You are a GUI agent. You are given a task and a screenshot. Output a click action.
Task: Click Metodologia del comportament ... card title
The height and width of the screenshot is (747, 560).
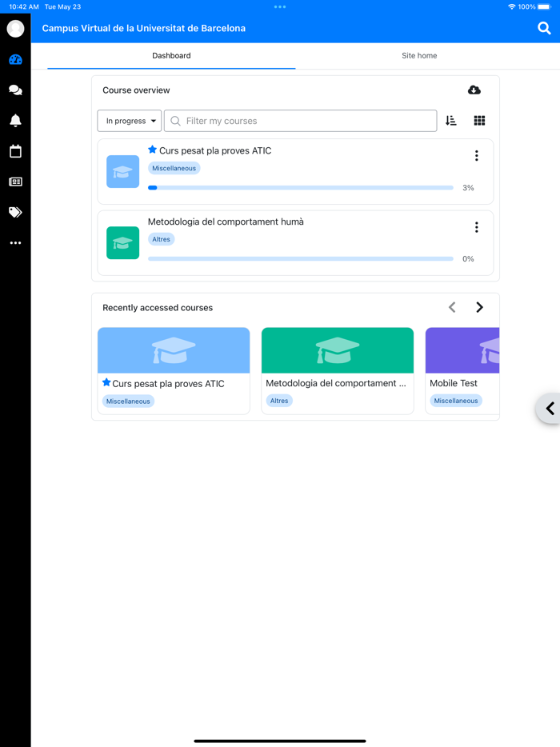[336, 383]
